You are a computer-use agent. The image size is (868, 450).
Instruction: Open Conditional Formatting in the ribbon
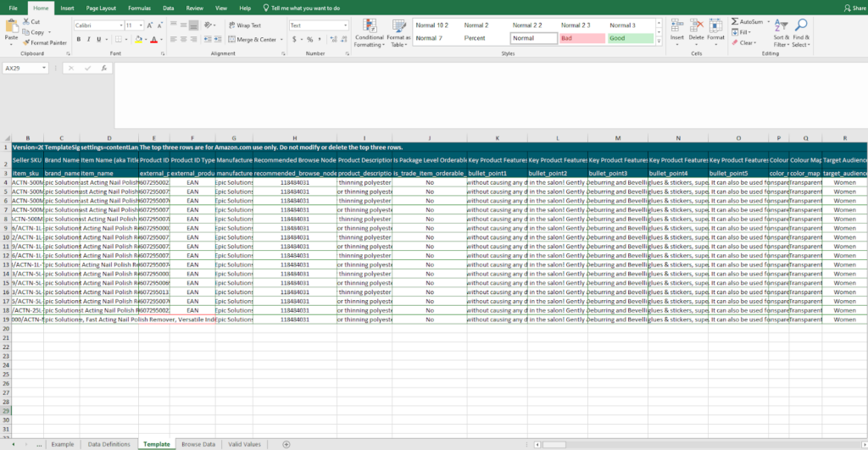[x=369, y=31]
